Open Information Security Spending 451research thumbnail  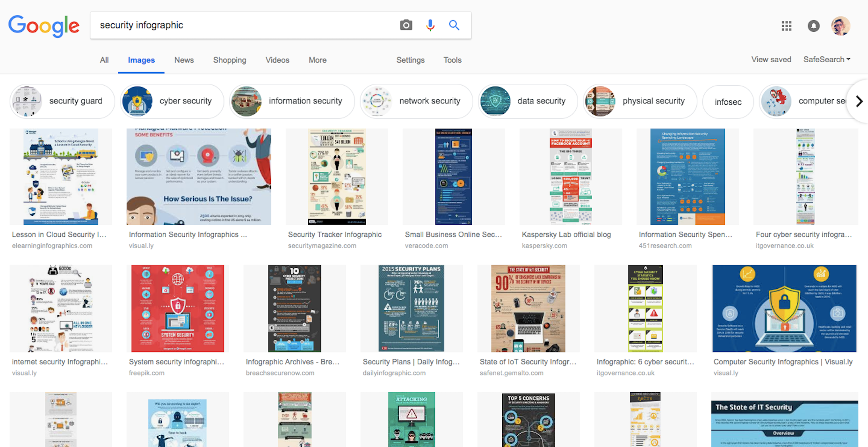[687, 177]
